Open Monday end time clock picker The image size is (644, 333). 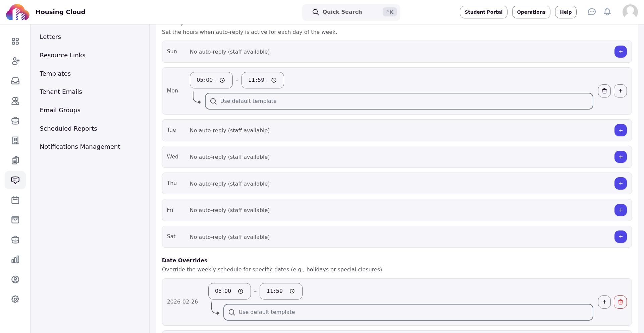pyautogui.click(x=274, y=80)
